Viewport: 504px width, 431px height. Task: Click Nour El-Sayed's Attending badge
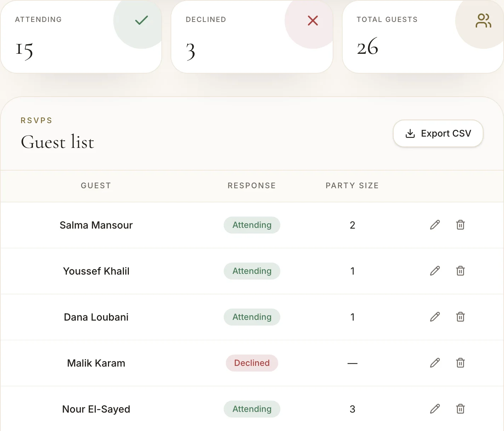click(252, 409)
